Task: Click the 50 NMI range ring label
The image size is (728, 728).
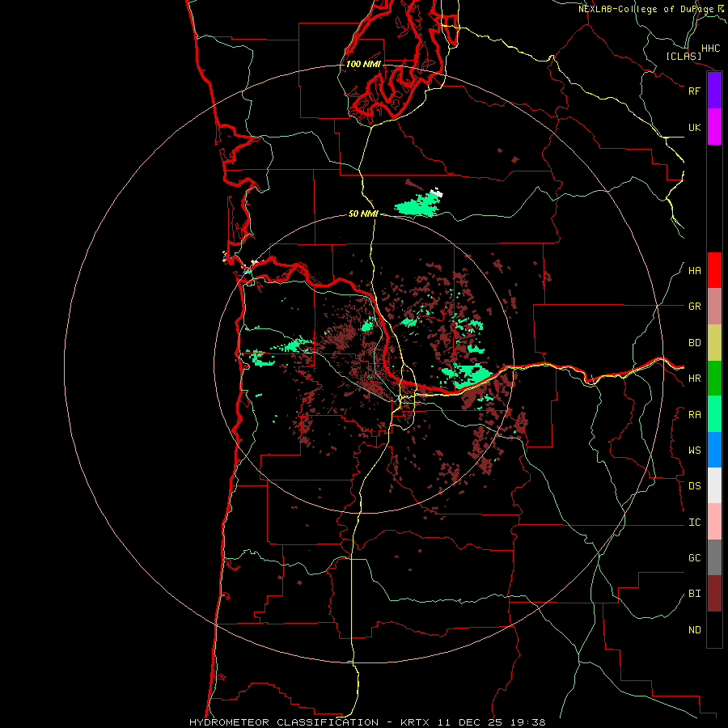Action: coord(363,214)
